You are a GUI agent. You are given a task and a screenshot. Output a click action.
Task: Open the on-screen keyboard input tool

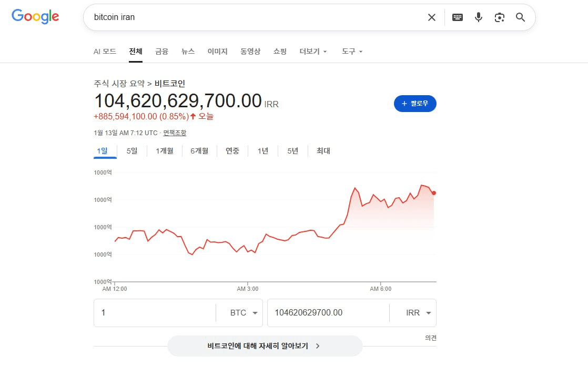[x=458, y=17]
